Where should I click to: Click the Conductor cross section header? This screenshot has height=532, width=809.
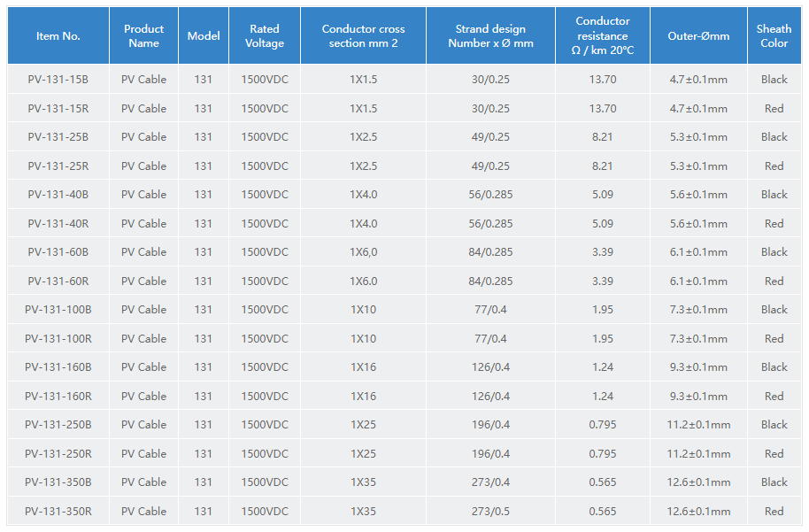363,36
